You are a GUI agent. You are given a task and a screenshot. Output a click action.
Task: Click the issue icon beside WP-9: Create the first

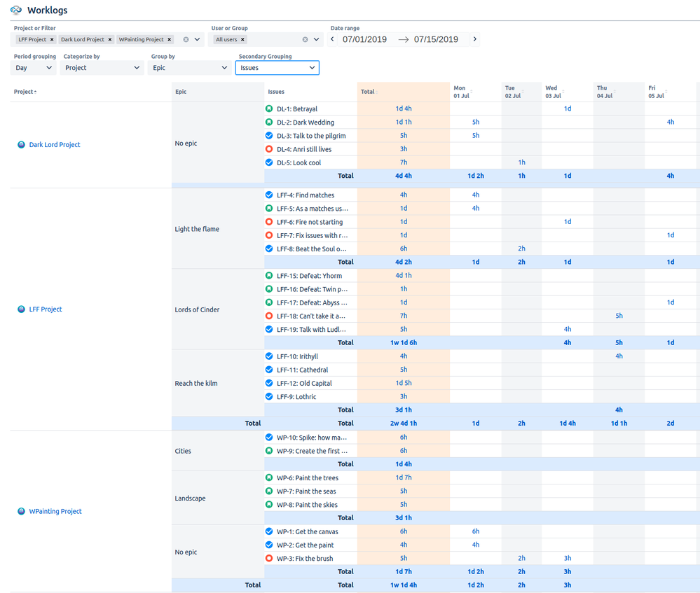point(268,450)
